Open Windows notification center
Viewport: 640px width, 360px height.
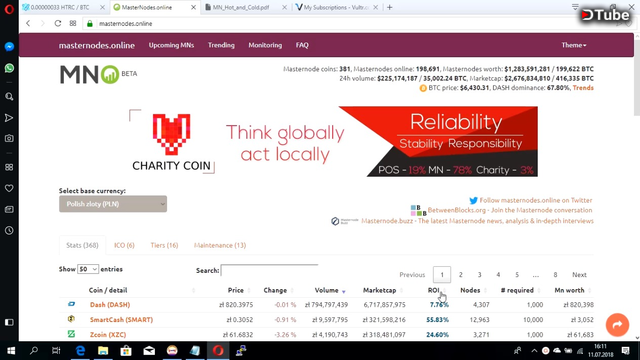coord(626,351)
